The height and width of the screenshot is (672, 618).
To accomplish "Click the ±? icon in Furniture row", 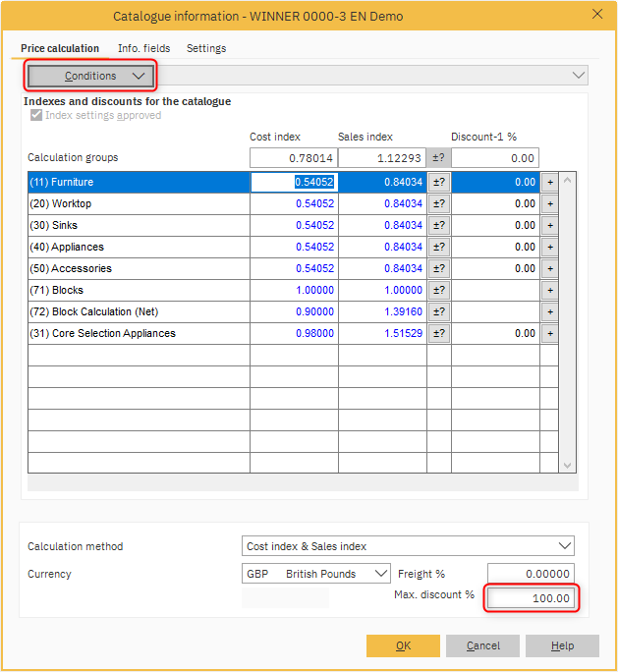I will tap(439, 182).
